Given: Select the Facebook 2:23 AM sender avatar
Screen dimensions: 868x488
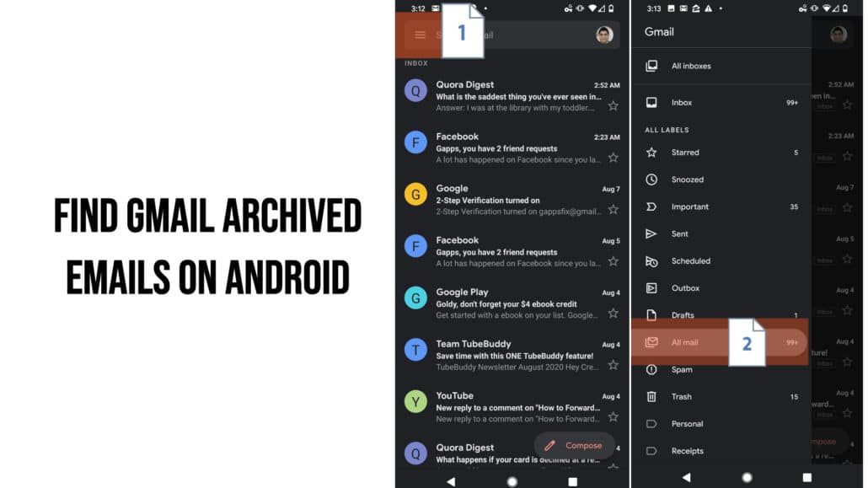Looking at the screenshot, I should click(x=415, y=142).
